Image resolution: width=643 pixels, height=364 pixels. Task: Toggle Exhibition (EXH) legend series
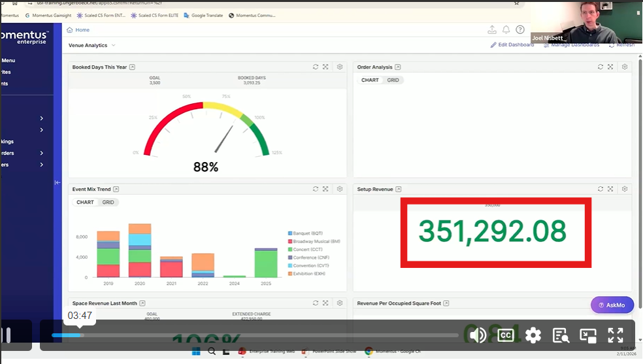coord(306,273)
